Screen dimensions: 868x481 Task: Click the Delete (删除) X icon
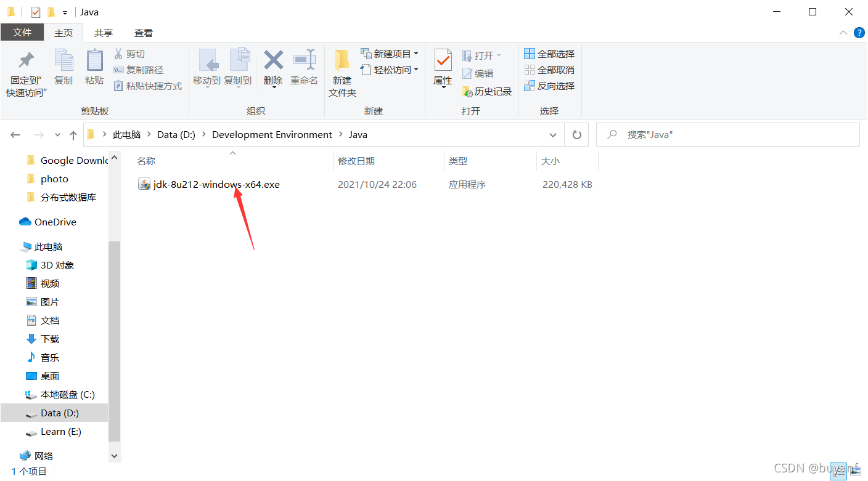pyautogui.click(x=273, y=60)
